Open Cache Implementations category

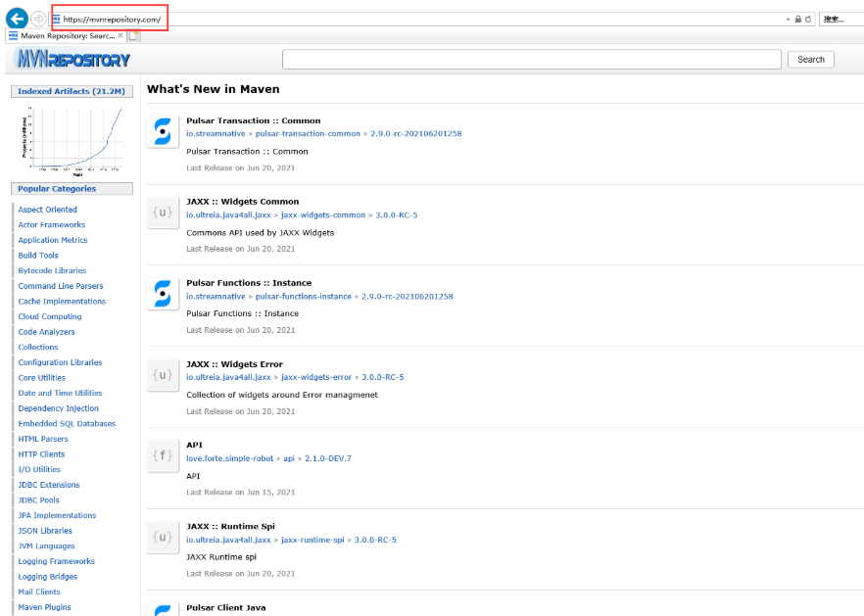click(62, 302)
